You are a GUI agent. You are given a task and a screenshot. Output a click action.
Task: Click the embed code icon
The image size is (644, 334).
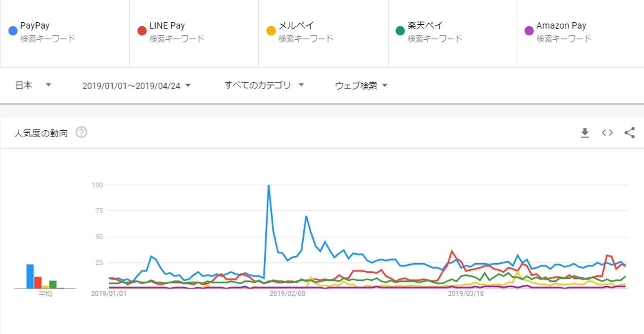pyautogui.click(x=607, y=133)
